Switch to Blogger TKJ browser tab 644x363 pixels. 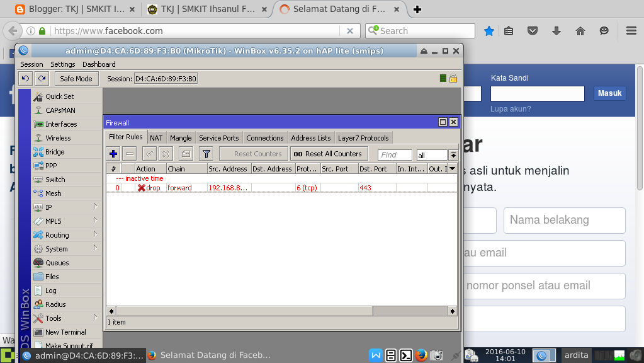75,9
